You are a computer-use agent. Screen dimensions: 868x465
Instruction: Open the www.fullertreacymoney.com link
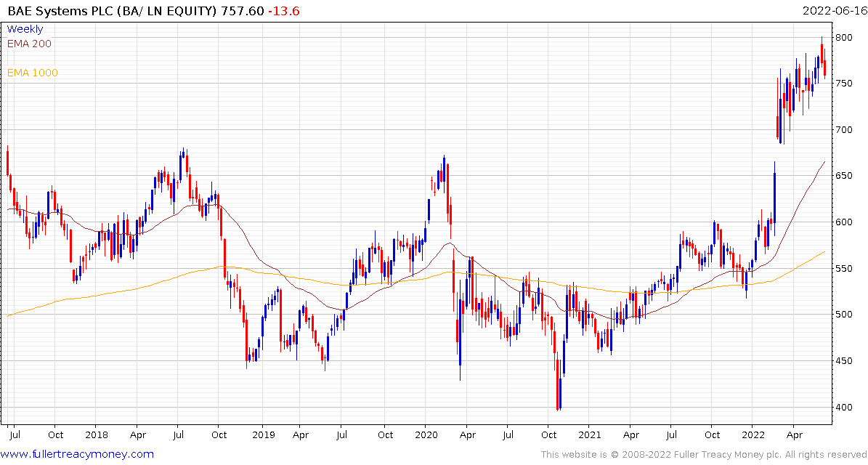point(77,455)
